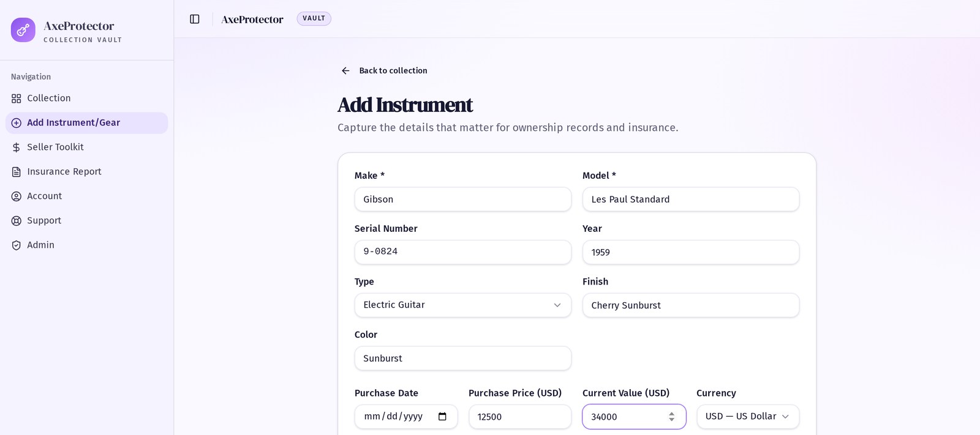
Task: Click the Account user icon
Action: coord(17,196)
